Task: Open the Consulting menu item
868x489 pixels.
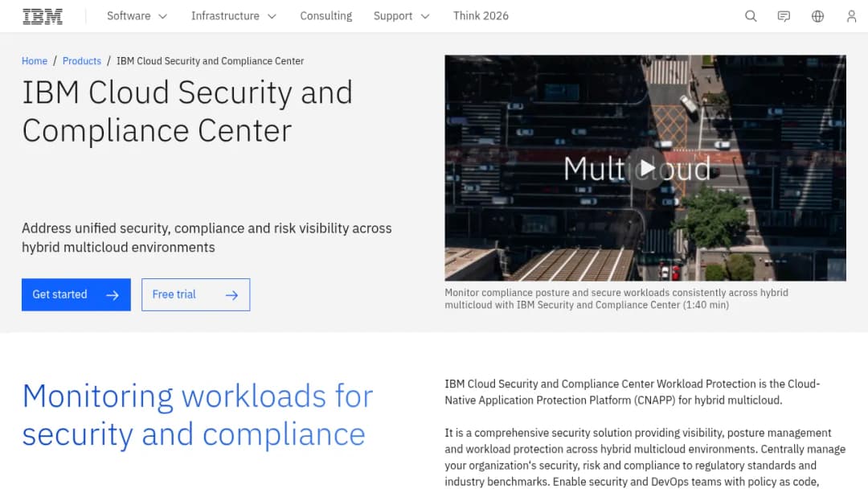Action: click(326, 16)
